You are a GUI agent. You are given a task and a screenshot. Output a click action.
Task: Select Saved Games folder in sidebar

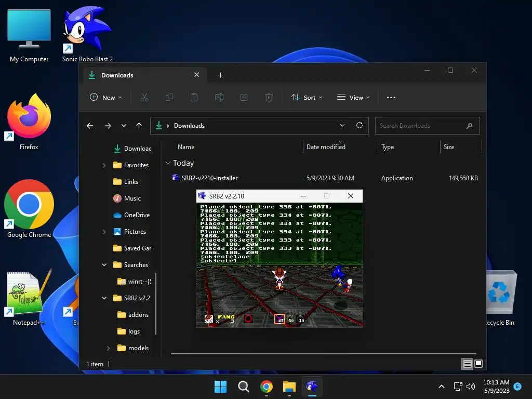[x=132, y=248]
